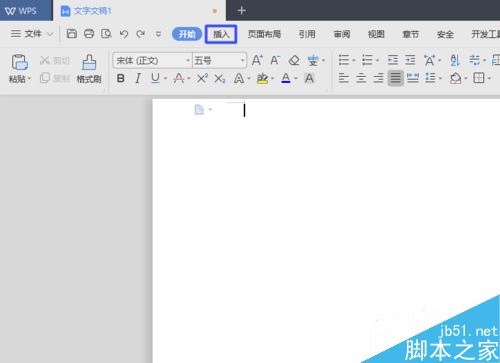Viewport: 500px width, 363px height.
Task: Apply the text effects outlined A icon
Action: click(239, 79)
